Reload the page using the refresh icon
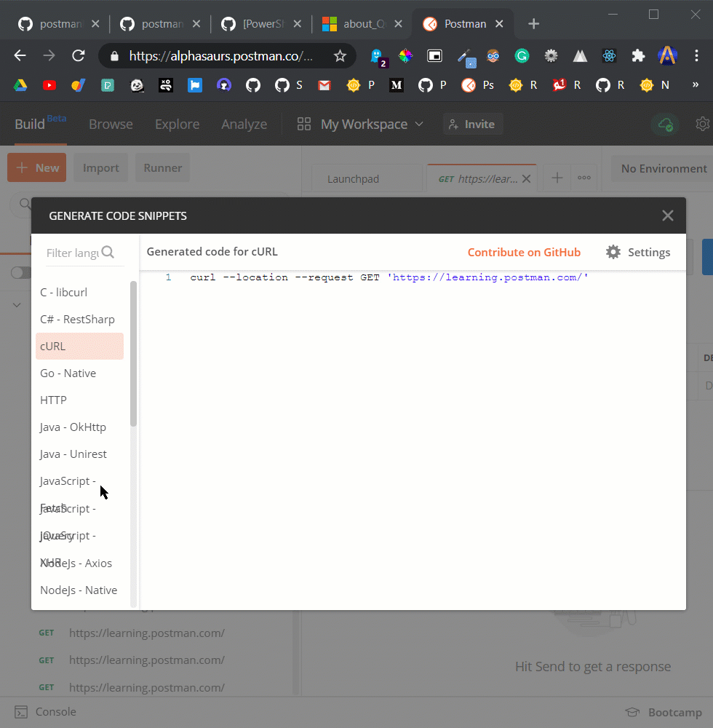This screenshot has height=728, width=713. pos(78,55)
